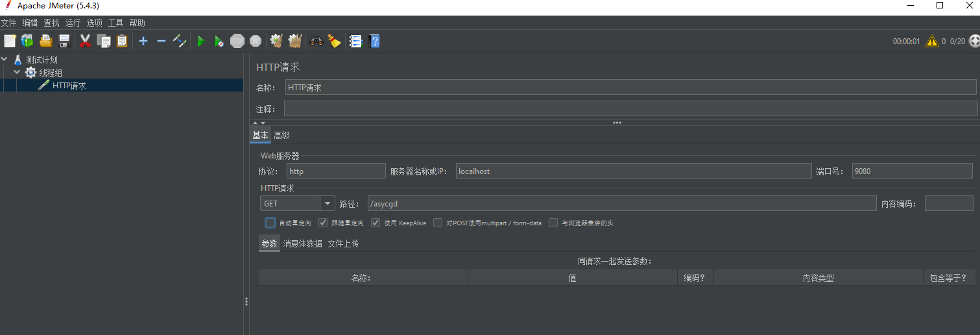Cut the selected element with scissors icon

tap(85, 41)
